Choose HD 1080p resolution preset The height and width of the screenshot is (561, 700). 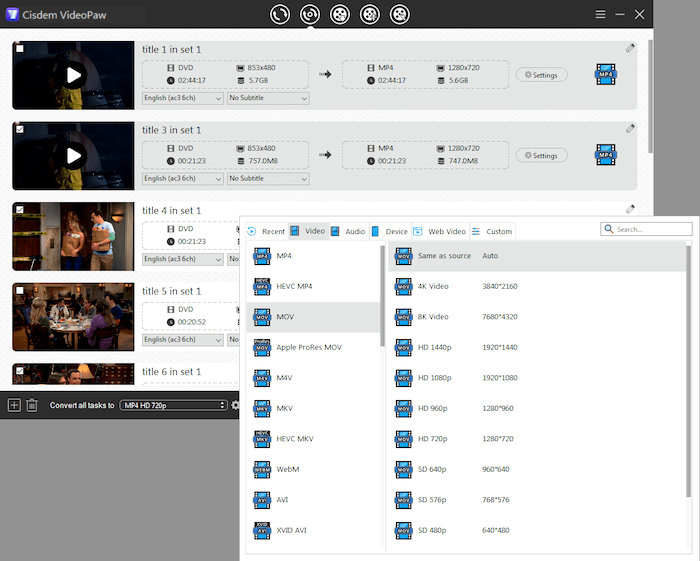click(432, 378)
